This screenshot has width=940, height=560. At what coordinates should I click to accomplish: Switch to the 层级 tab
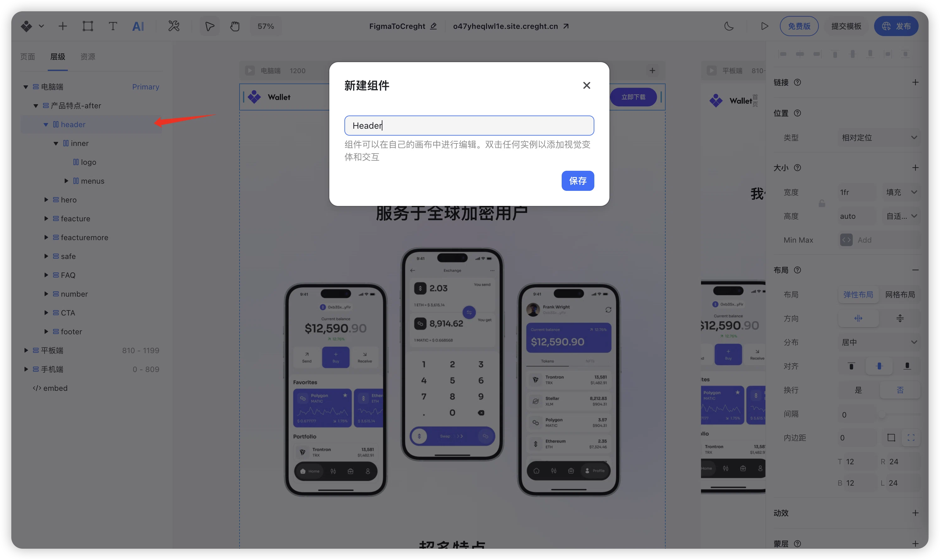coord(58,57)
